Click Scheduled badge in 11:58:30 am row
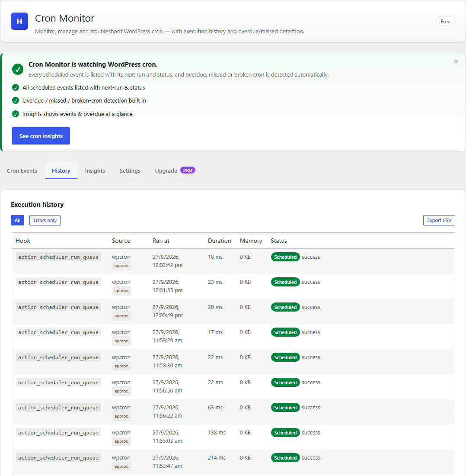The height and width of the screenshot is (476, 466). click(x=285, y=357)
